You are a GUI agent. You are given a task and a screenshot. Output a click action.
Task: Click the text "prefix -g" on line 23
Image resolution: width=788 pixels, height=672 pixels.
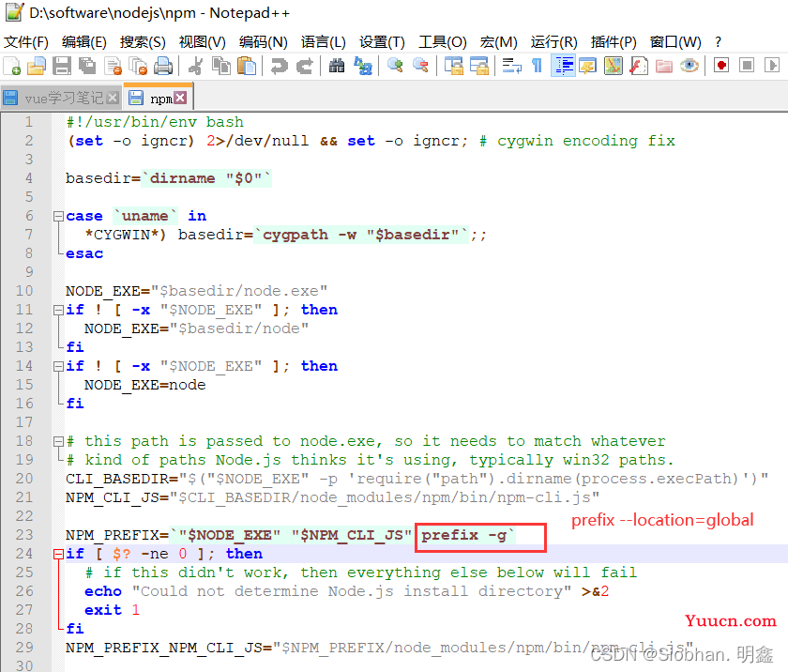pos(463,535)
